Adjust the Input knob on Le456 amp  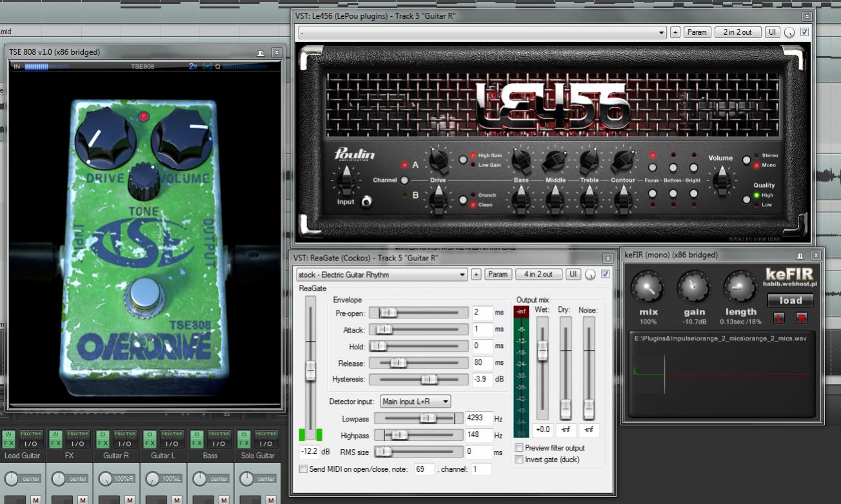tap(346, 181)
